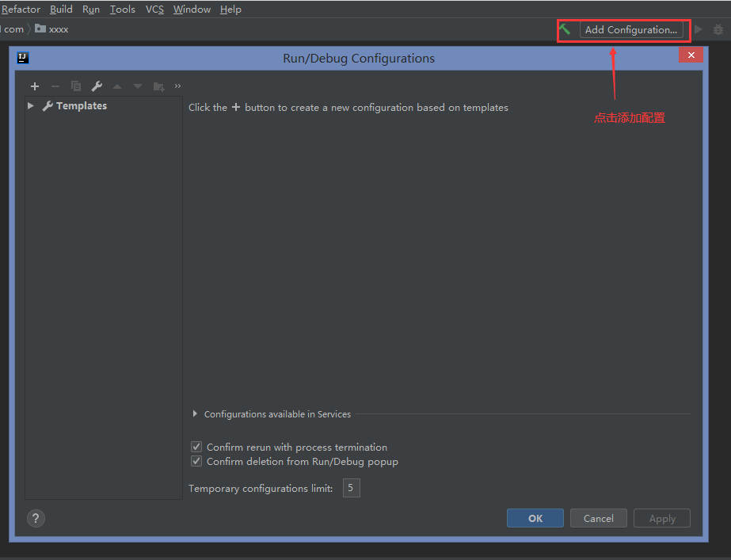Screen dimensions: 731x560
Task: Click the help question mark icon
Action: point(36,518)
